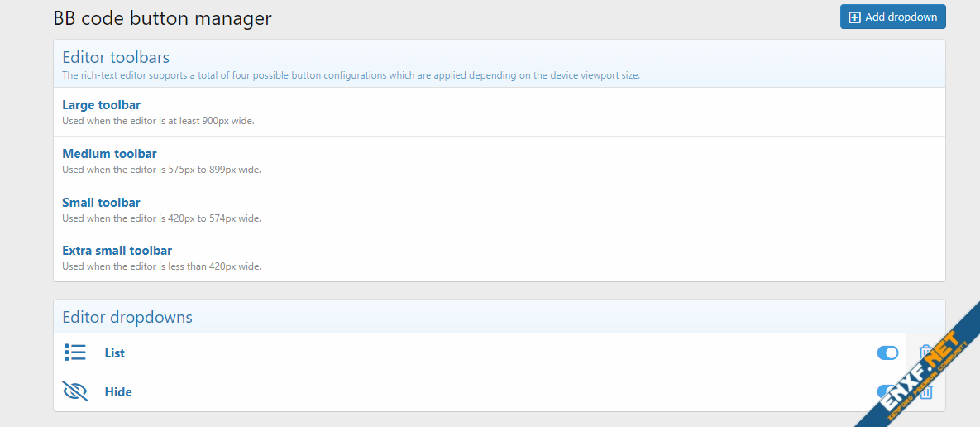Click the Editor dropdowns section header
The image size is (980, 427).
[x=127, y=317]
